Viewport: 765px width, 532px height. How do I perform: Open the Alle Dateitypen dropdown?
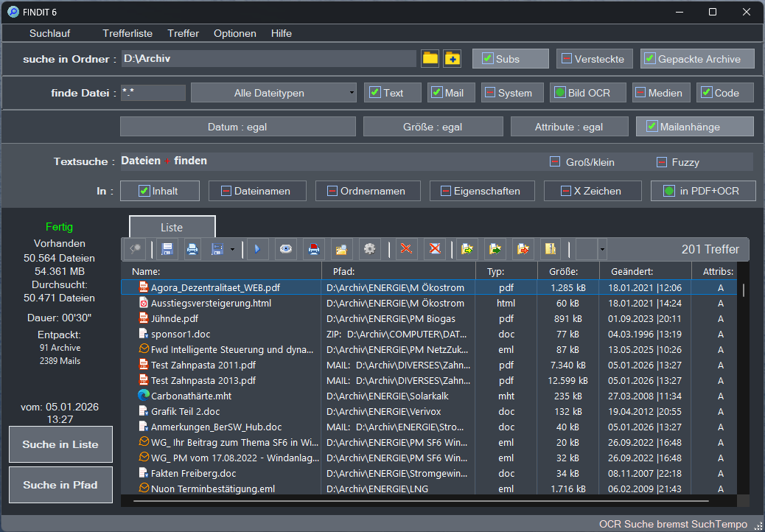273,93
